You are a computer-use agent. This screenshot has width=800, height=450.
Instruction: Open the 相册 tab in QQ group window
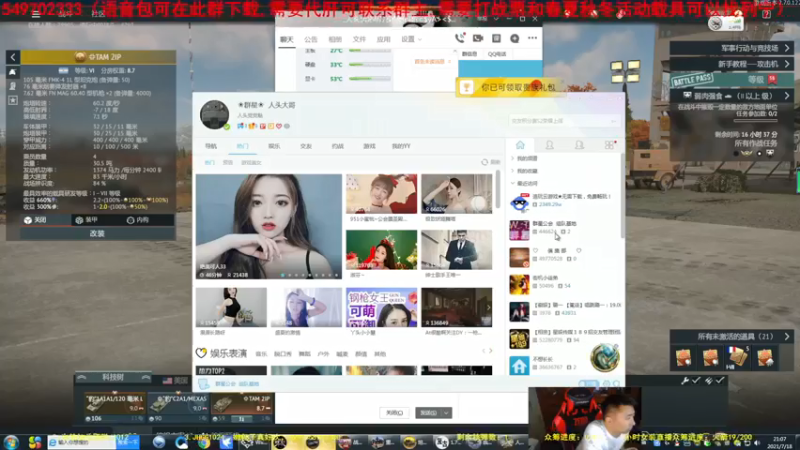pyautogui.click(x=335, y=39)
